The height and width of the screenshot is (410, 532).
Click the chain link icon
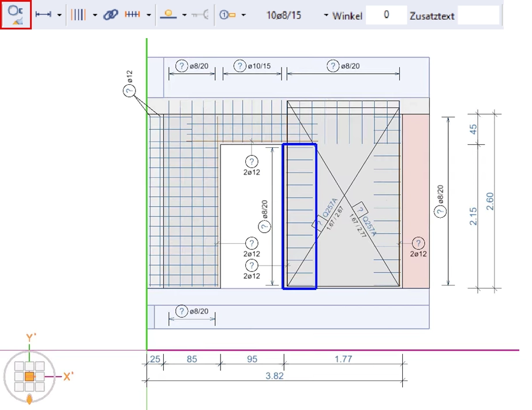coord(110,15)
